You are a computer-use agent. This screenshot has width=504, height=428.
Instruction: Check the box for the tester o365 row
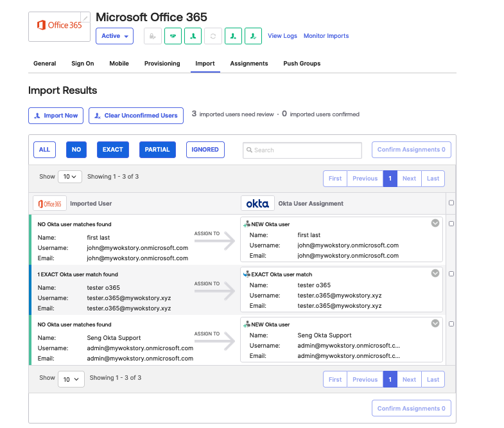(x=451, y=274)
